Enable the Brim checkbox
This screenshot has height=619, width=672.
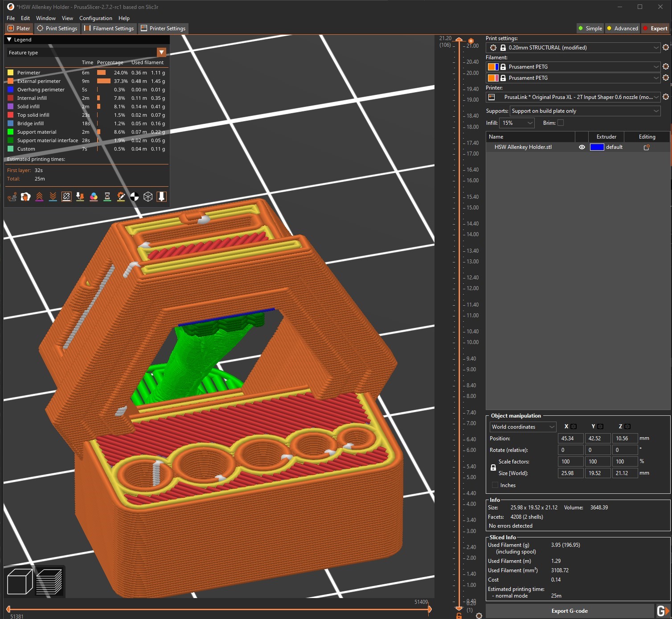pos(561,123)
